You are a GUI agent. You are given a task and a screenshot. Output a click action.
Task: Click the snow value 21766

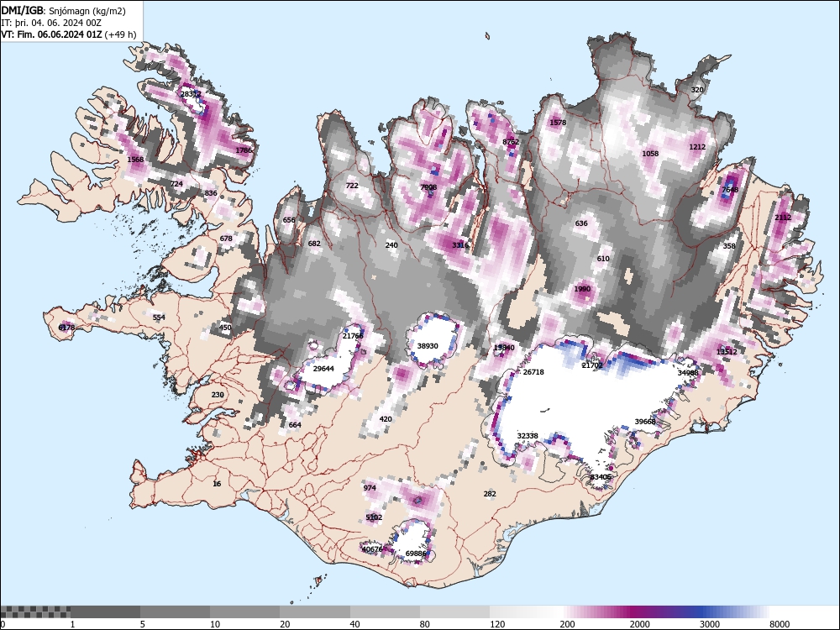pyautogui.click(x=353, y=336)
